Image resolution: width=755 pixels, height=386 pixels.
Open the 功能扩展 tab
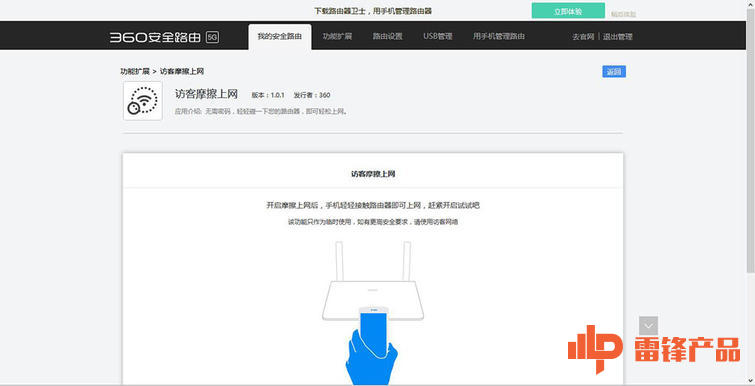pyautogui.click(x=337, y=37)
